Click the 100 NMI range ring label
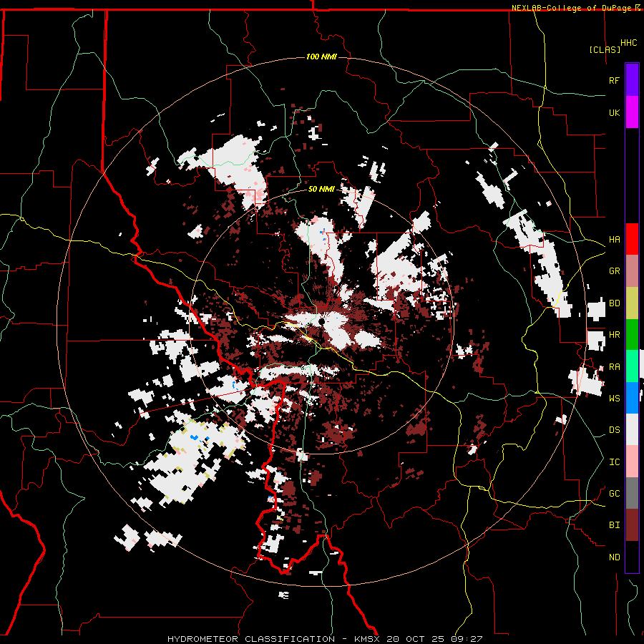The image size is (644, 644). point(321,57)
